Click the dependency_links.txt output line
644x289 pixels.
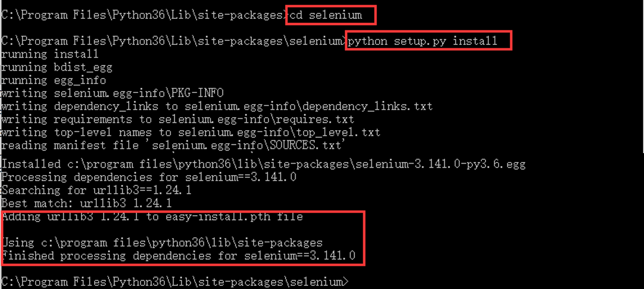(217, 106)
